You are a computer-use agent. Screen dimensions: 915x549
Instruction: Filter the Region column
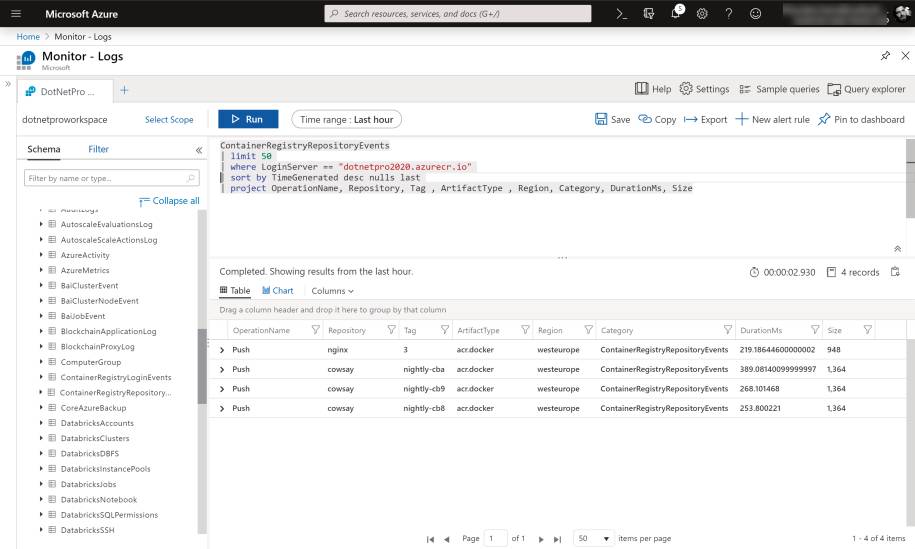588,330
